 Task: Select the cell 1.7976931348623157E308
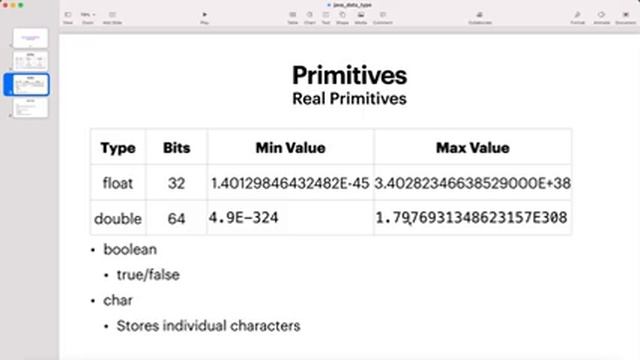click(473, 218)
